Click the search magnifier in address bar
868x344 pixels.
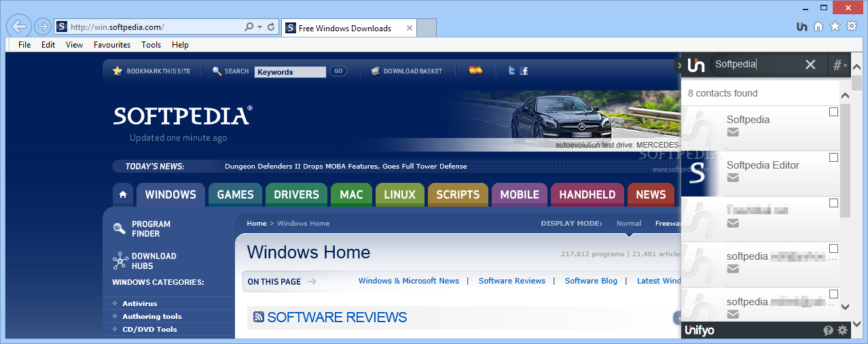tap(249, 27)
